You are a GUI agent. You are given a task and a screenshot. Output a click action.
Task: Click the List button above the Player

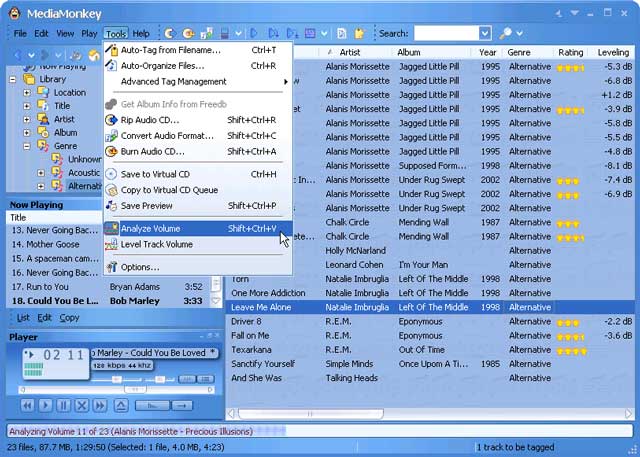pos(23,318)
